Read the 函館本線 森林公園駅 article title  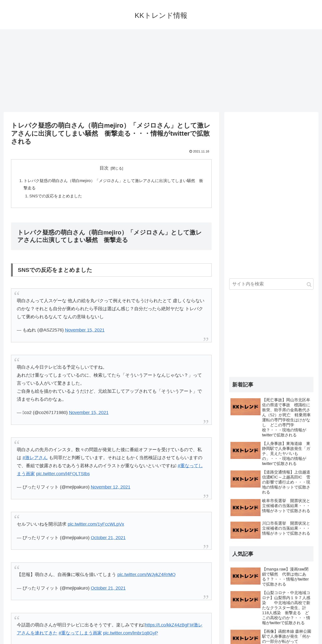(x=286, y=636)
